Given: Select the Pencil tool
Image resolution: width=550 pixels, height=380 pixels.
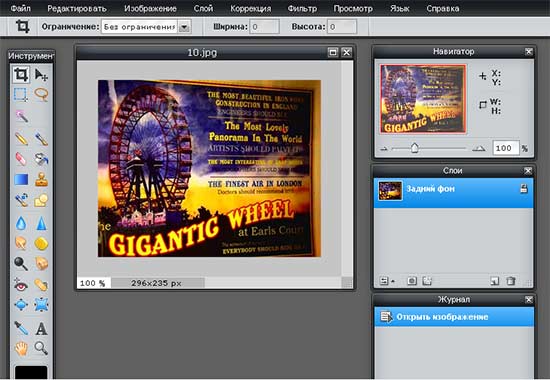Looking at the screenshot, I should pyautogui.click(x=21, y=139).
